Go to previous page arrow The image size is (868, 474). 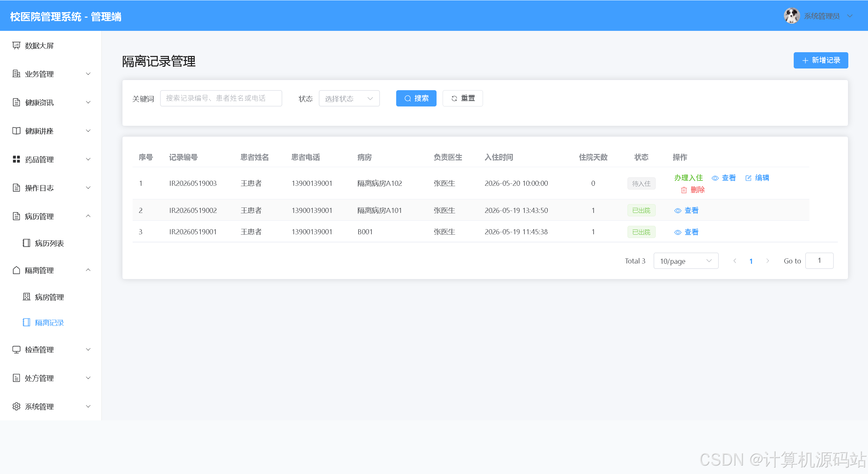[x=735, y=261]
